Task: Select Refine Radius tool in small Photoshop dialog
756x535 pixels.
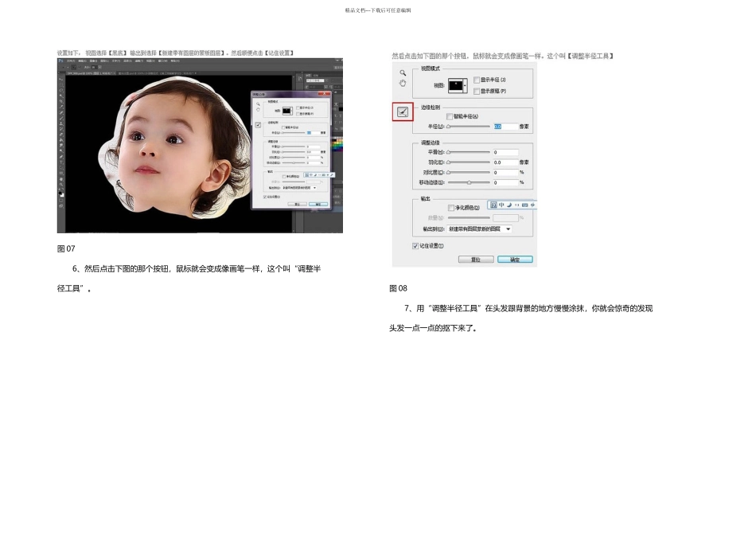Action: tap(258, 125)
